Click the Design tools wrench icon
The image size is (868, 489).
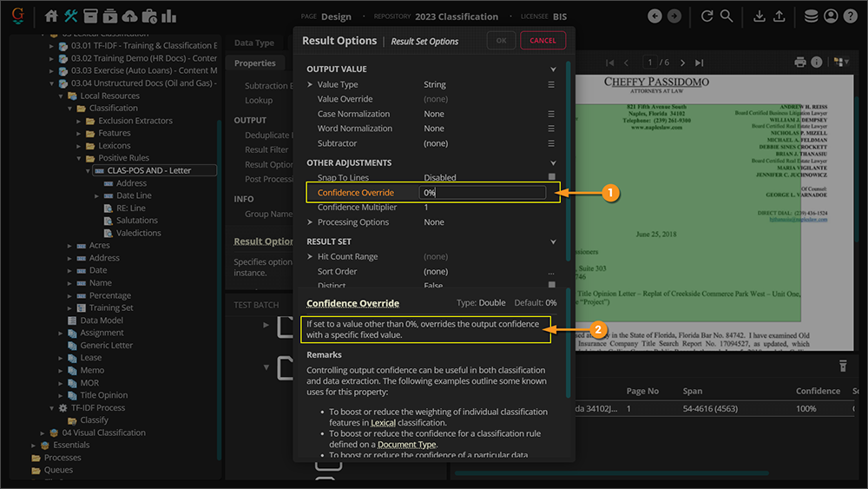[x=71, y=17]
